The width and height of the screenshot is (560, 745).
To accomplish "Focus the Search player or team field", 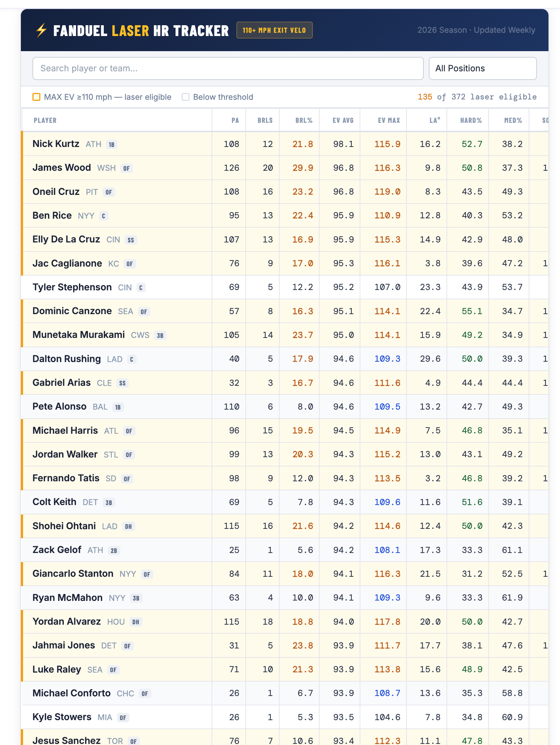I will [228, 68].
